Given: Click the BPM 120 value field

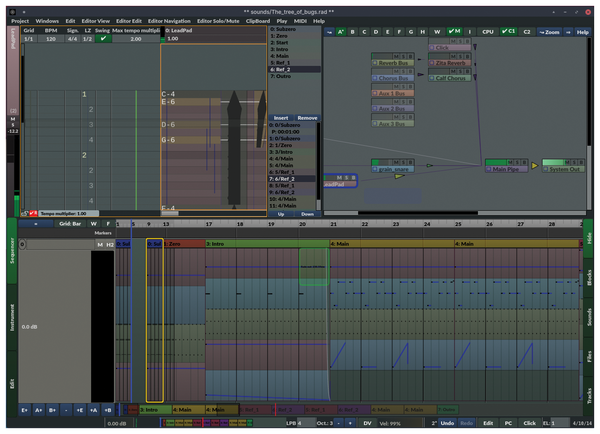Looking at the screenshot, I should tap(51, 39).
